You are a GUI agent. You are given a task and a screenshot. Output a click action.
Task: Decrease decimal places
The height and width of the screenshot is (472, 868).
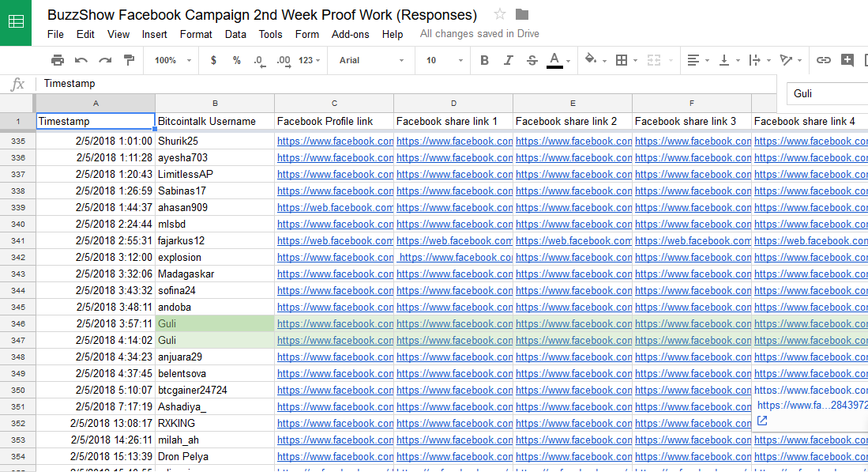point(259,61)
